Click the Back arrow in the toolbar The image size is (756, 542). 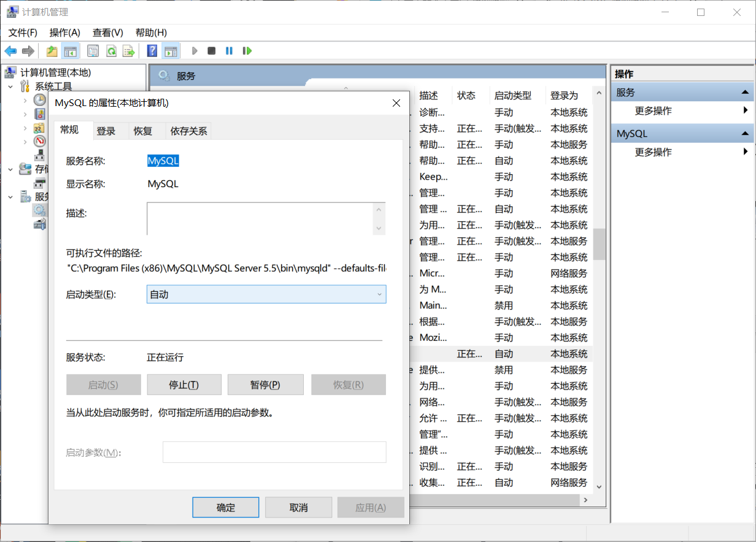(x=10, y=51)
